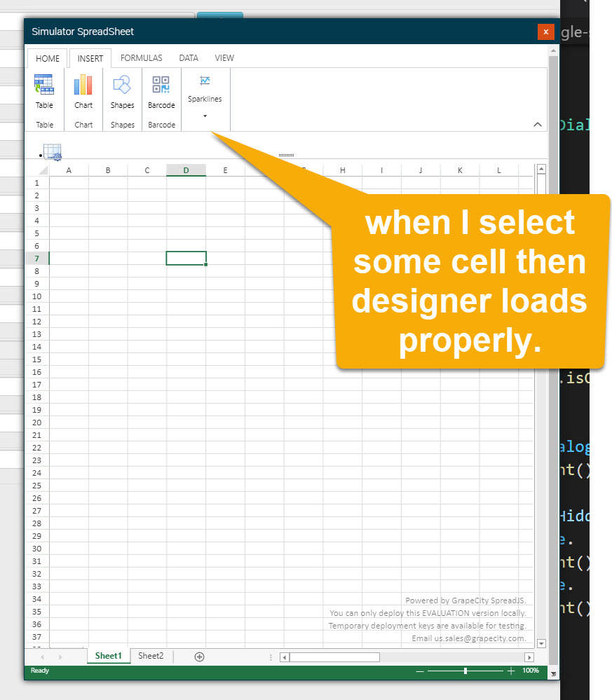
Task: Open the Shapes tool
Action: tap(122, 85)
